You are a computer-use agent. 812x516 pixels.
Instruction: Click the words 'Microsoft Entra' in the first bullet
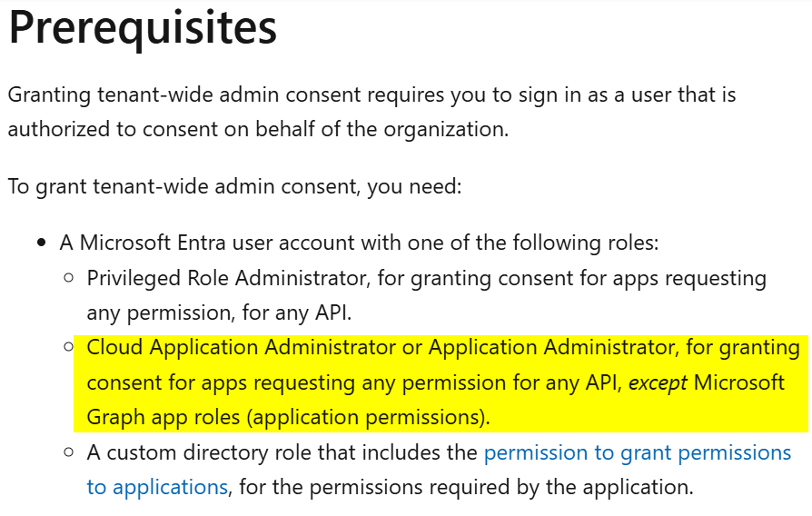(153, 243)
